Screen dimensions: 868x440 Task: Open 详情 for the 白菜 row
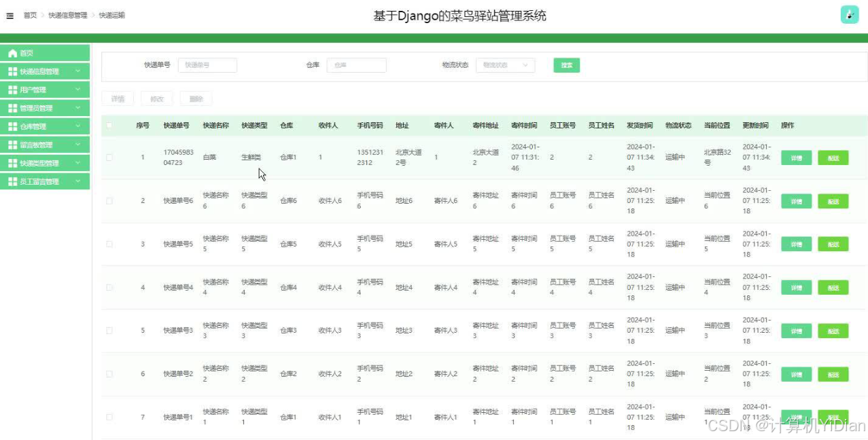pos(797,158)
